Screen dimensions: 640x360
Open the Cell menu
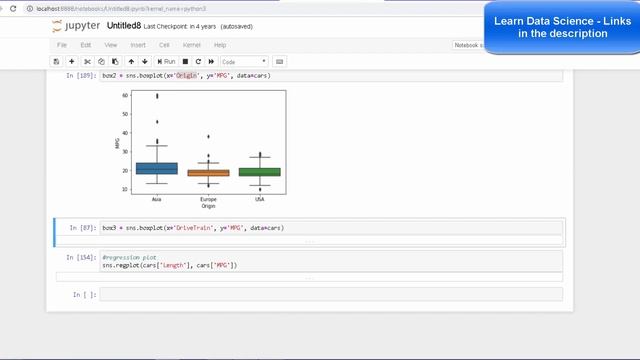[164, 45]
